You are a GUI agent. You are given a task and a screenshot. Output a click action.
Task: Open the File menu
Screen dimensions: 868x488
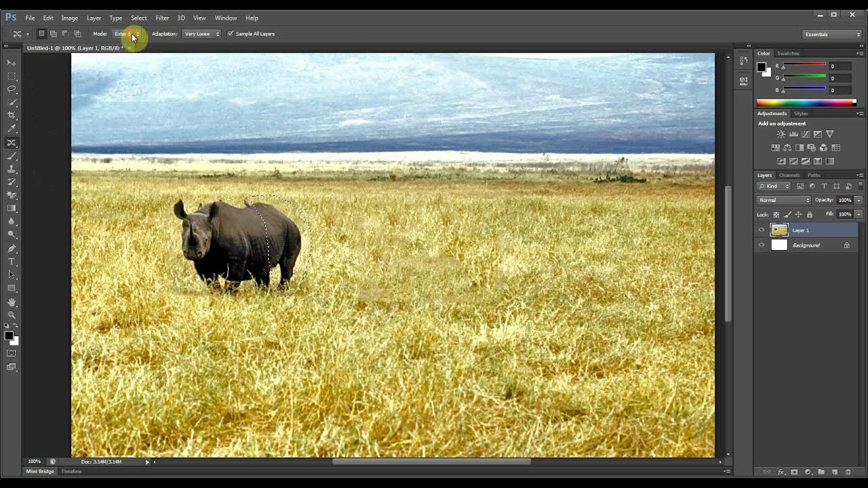coord(30,18)
